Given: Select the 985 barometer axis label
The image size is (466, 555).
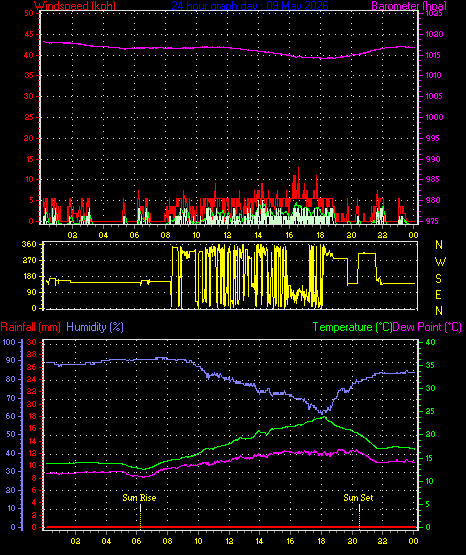Looking at the screenshot, I should click(x=433, y=179).
